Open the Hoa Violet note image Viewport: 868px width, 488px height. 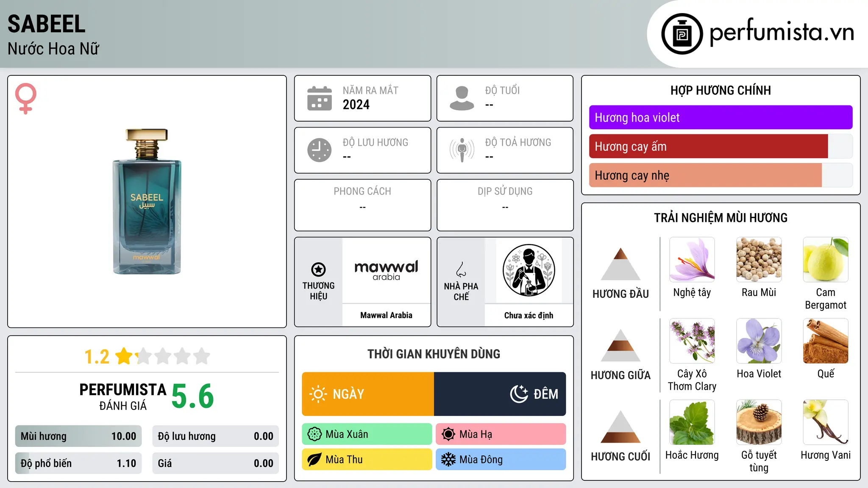[759, 341]
